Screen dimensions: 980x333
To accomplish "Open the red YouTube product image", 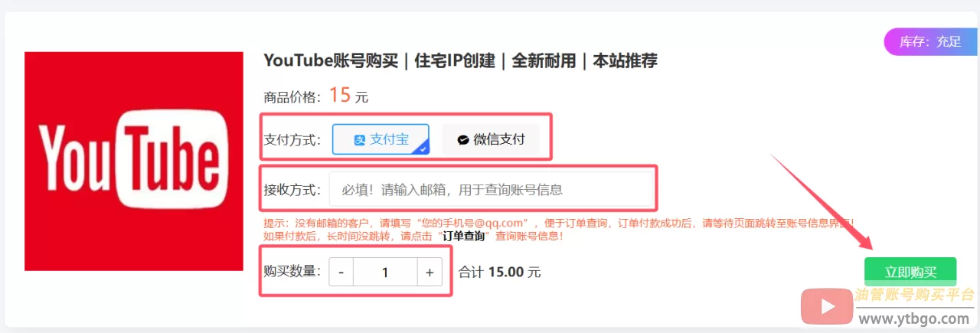I will (133, 161).
